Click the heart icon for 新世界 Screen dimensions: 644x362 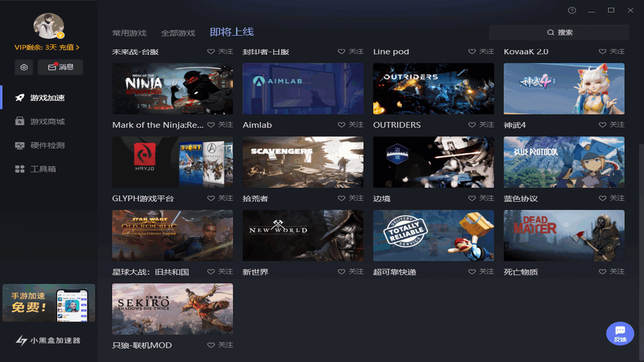[x=342, y=271]
